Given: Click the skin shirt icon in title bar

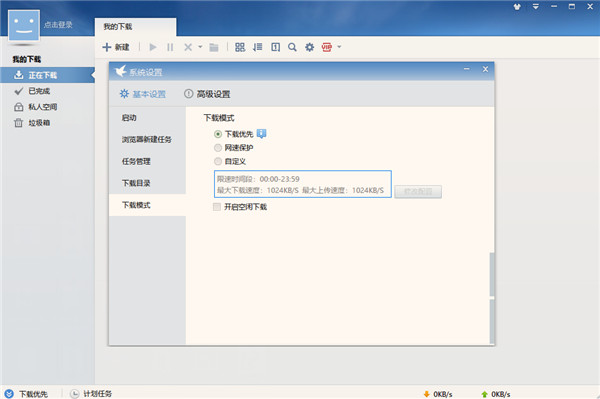Looking at the screenshot, I should 517,7.
